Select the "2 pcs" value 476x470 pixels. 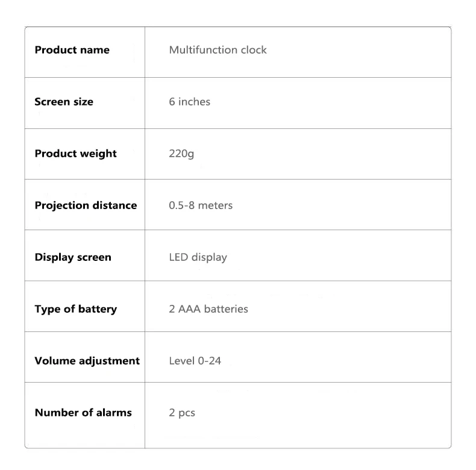[x=182, y=413]
